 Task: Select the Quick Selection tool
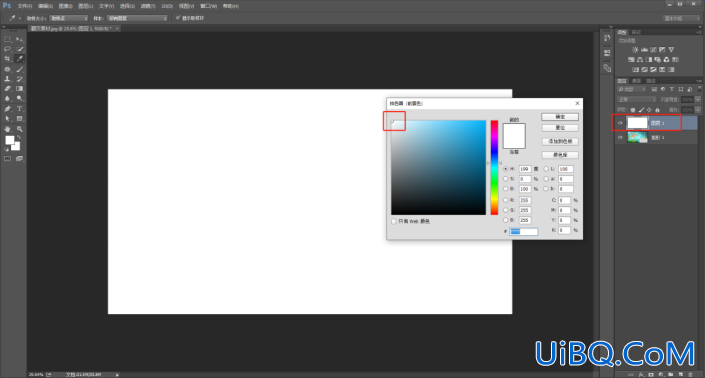point(20,49)
